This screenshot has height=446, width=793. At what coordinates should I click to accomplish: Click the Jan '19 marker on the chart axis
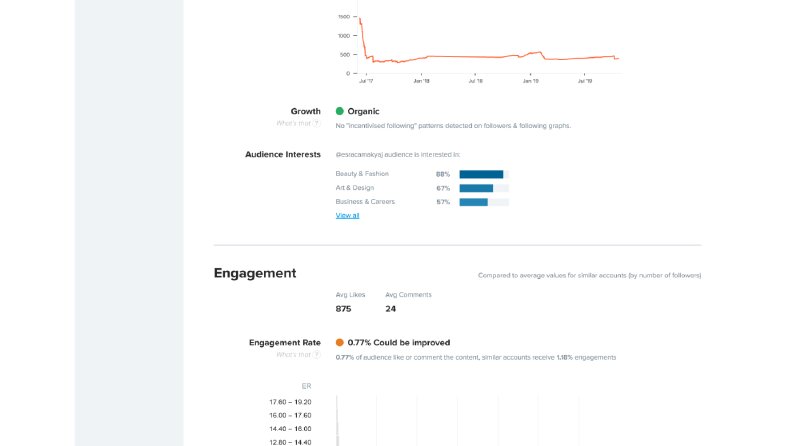531,81
